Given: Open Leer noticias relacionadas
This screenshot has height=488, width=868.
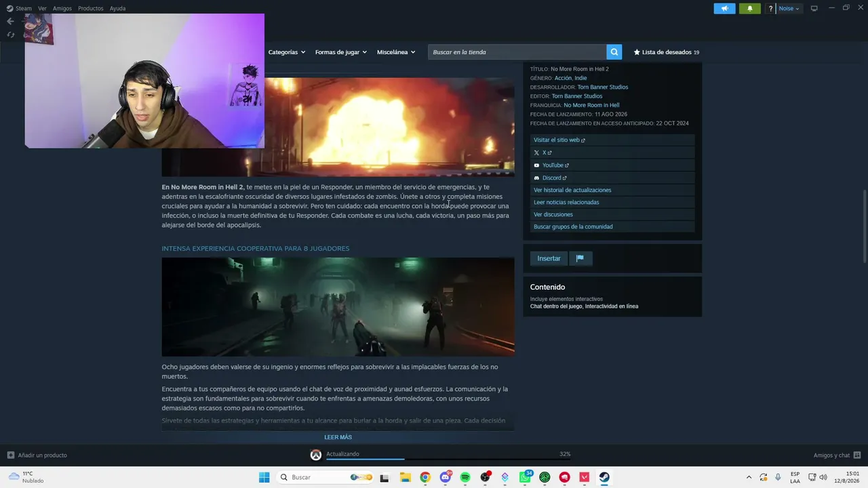Looking at the screenshot, I should [x=612, y=202].
